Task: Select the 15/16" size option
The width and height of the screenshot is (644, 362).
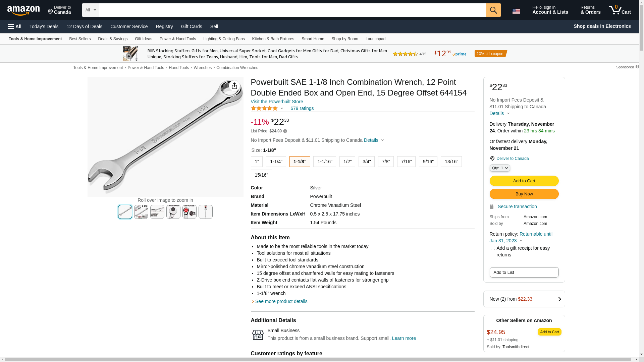Action: coord(261,175)
